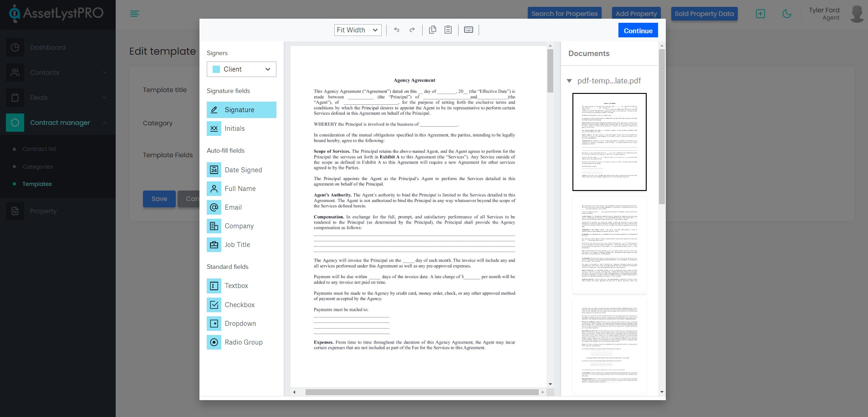Open the Fit Width zoom dropdown
This screenshot has height=417, width=868.
point(357,30)
